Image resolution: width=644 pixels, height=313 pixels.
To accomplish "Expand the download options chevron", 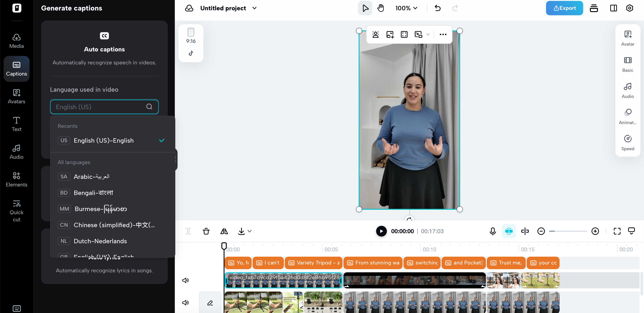I will pos(250,231).
